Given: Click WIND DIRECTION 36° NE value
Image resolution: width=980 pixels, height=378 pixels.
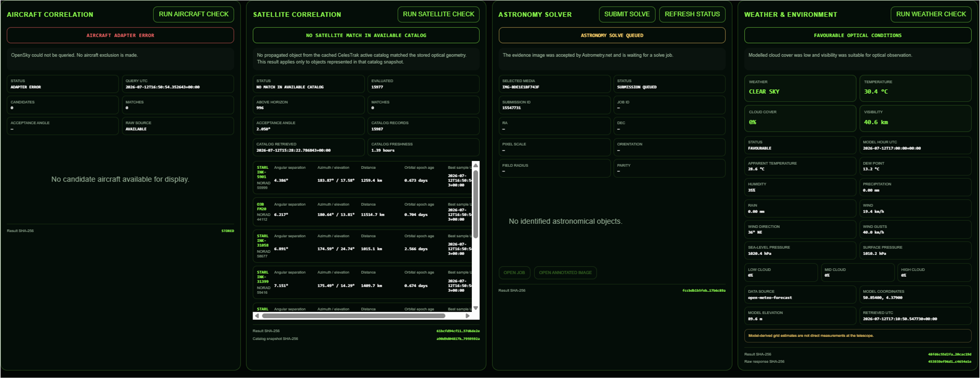Looking at the screenshot, I should pyautogui.click(x=755, y=233).
